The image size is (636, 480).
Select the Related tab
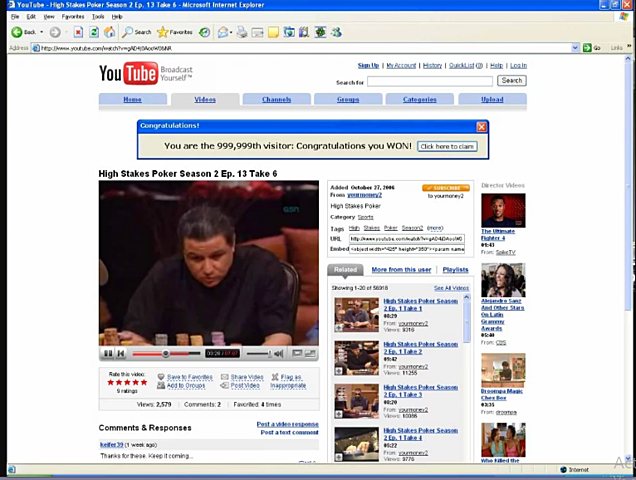346,269
